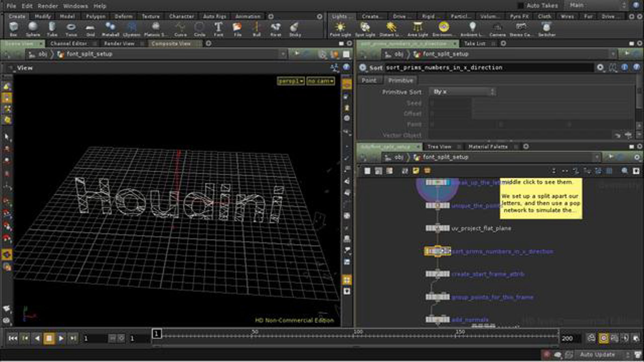Jump to the first frame
Screen dimensions: 644x362
pyautogui.click(x=13, y=338)
